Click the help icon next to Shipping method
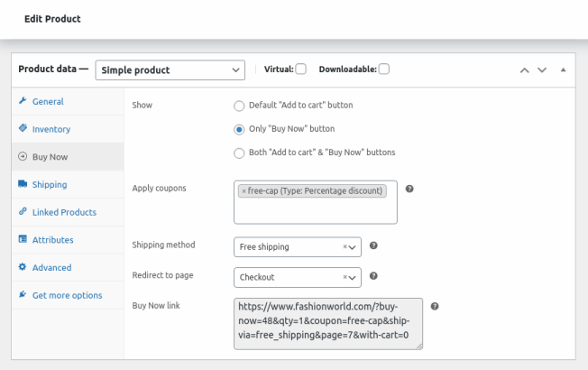 click(373, 245)
